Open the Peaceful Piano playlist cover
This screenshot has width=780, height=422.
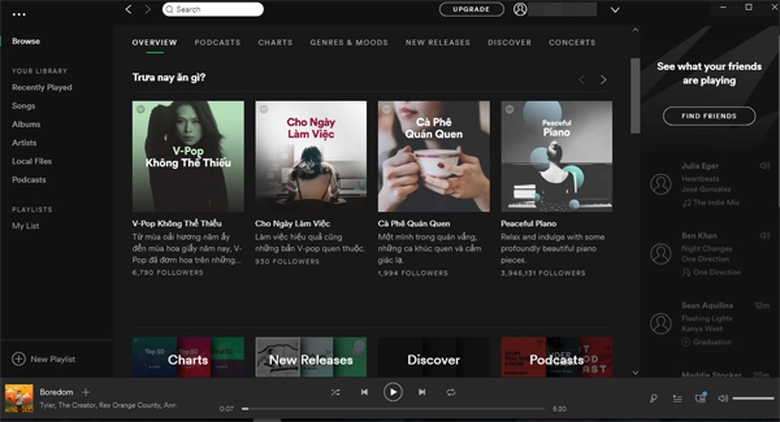click(x=556, y=156)
